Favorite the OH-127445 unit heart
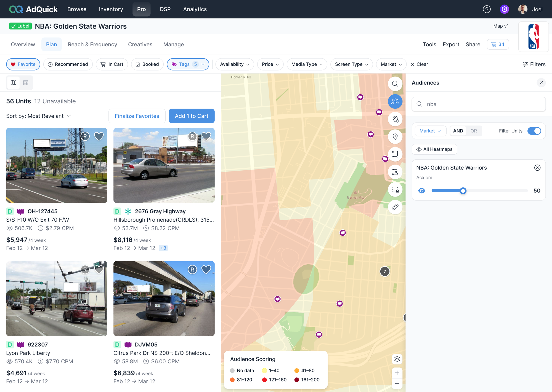This screenshot has width=552, height=392. [99, 136]
